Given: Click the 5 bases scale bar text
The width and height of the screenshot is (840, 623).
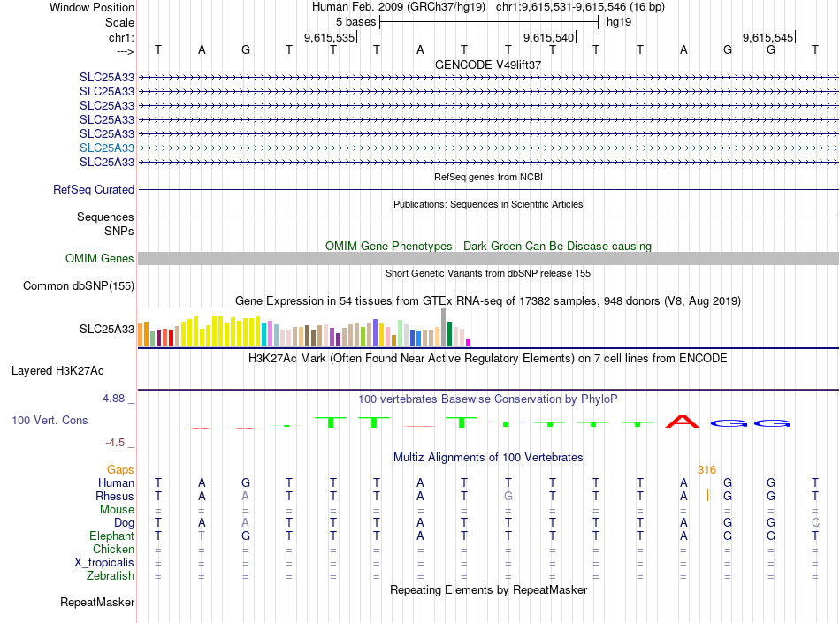Looking at the screenshot, I should click(x=355, y=22).
